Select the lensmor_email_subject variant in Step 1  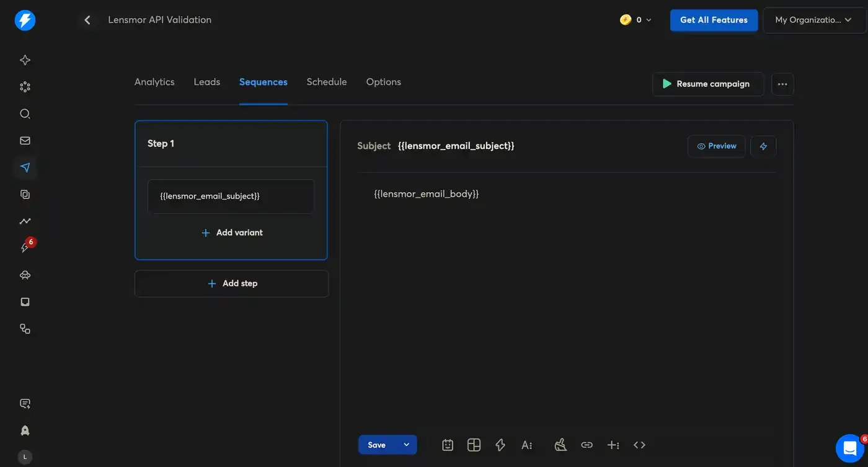point(231,197)
